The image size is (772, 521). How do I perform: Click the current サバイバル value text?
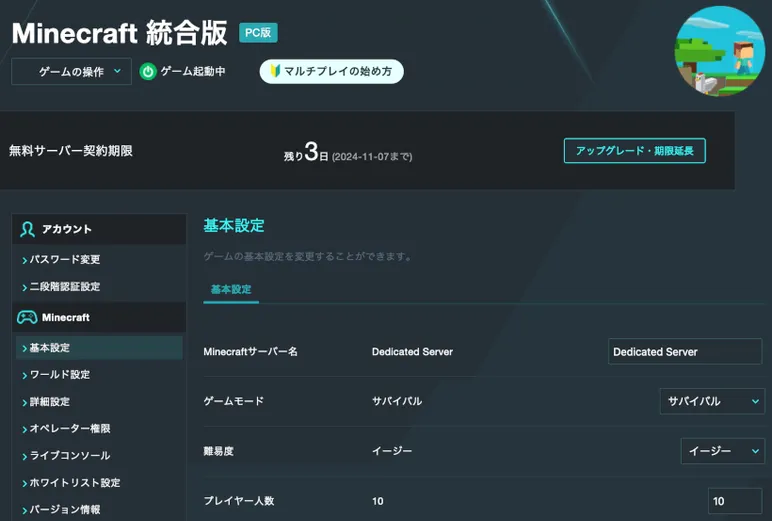(397, 401)
